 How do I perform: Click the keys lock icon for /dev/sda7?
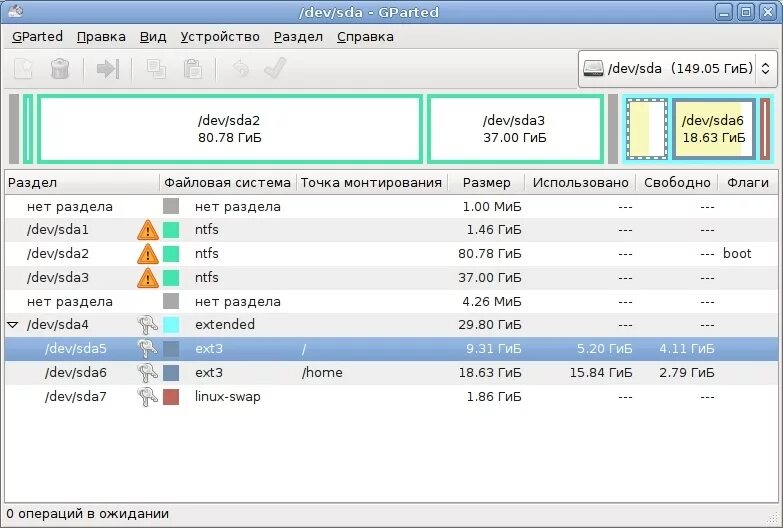pos(147,397)
